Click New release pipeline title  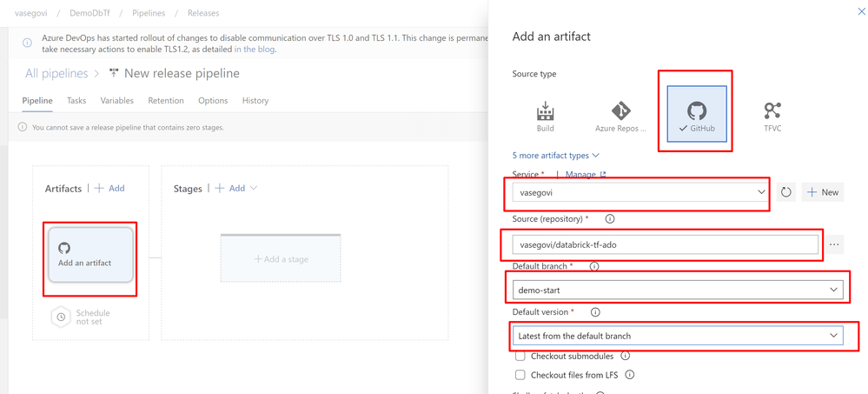[x=182, y=73]
